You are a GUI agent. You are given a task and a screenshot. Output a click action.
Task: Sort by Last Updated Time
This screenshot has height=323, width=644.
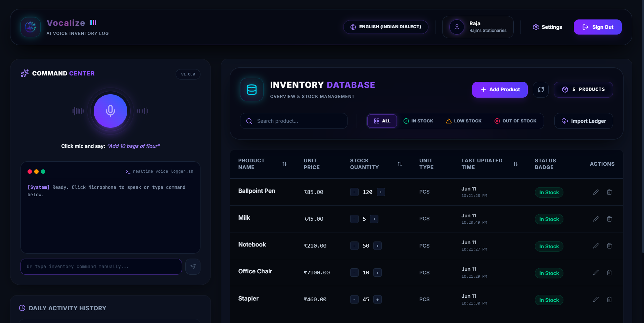(x=516, y=164)
